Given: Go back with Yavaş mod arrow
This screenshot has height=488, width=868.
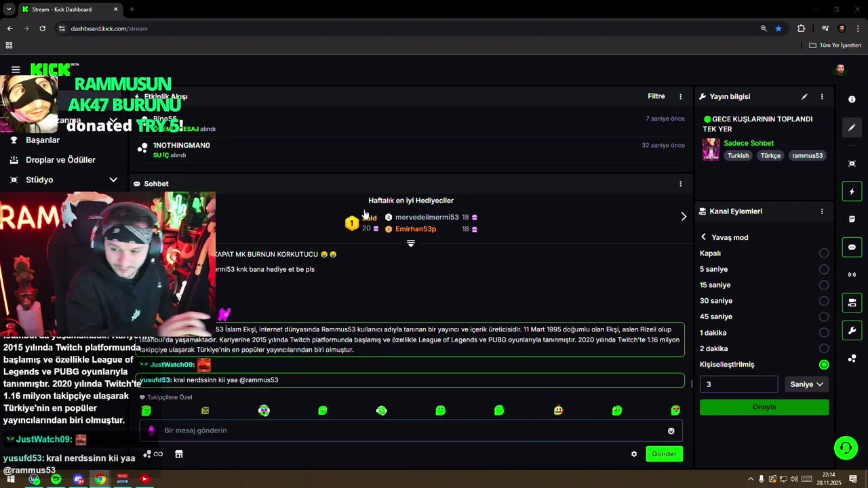Looking at the screenshot, I should [703, 237].
